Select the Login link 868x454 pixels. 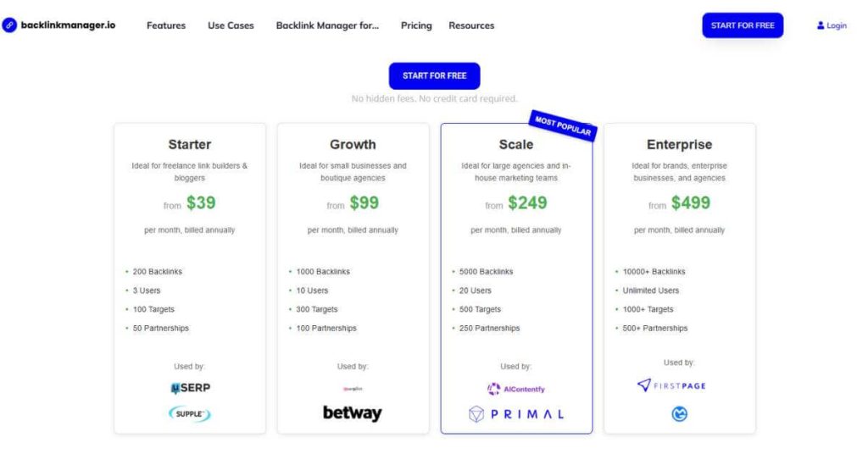(837, 25)
